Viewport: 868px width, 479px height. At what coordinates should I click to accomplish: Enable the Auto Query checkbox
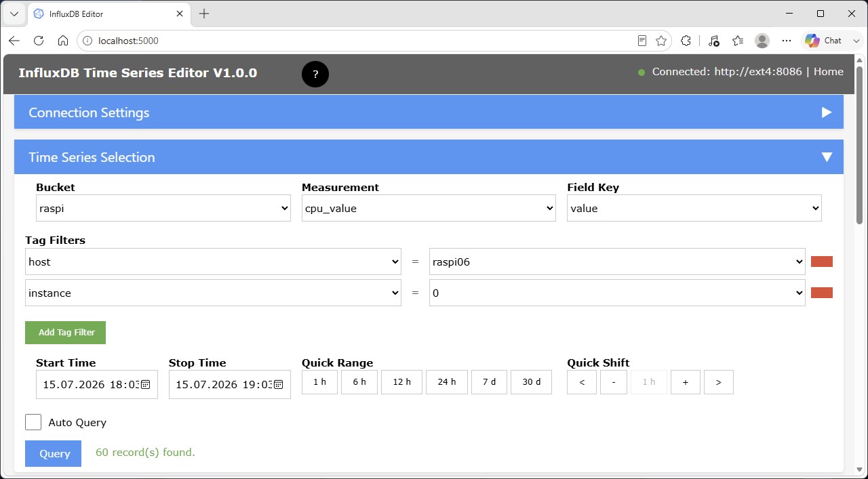click(33, 422)
